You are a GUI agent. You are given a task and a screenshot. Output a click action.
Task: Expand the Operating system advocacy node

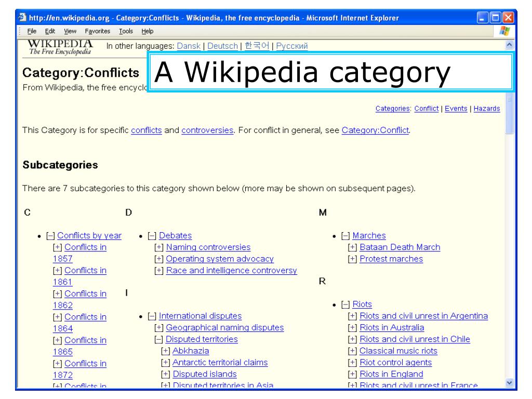pyautogui.click(x=159, y=259)
